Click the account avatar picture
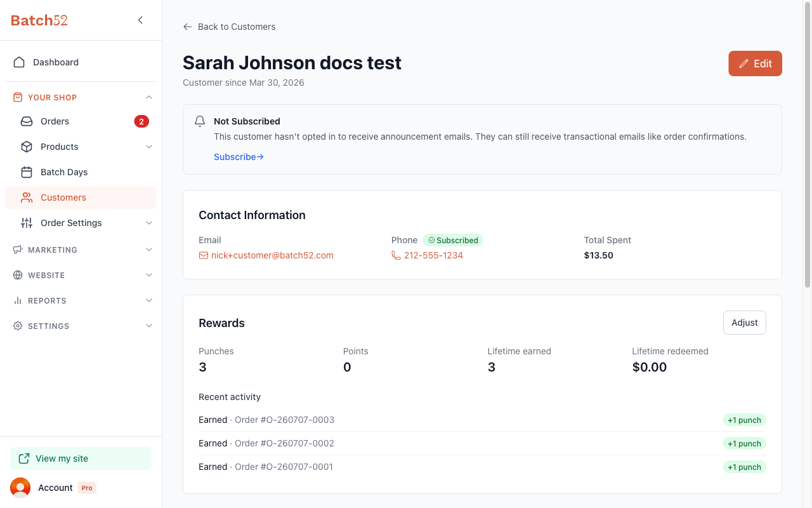Screen dimensions: 812x508 pos(20,488)
